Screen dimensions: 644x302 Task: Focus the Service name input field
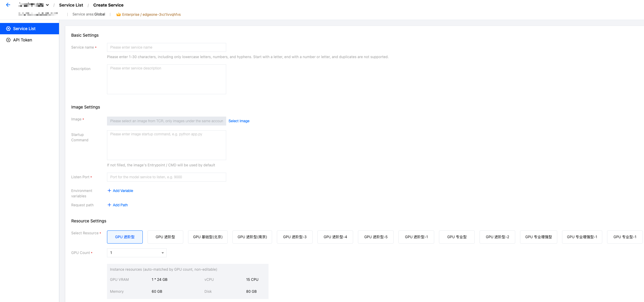click(x=167, y=47)
